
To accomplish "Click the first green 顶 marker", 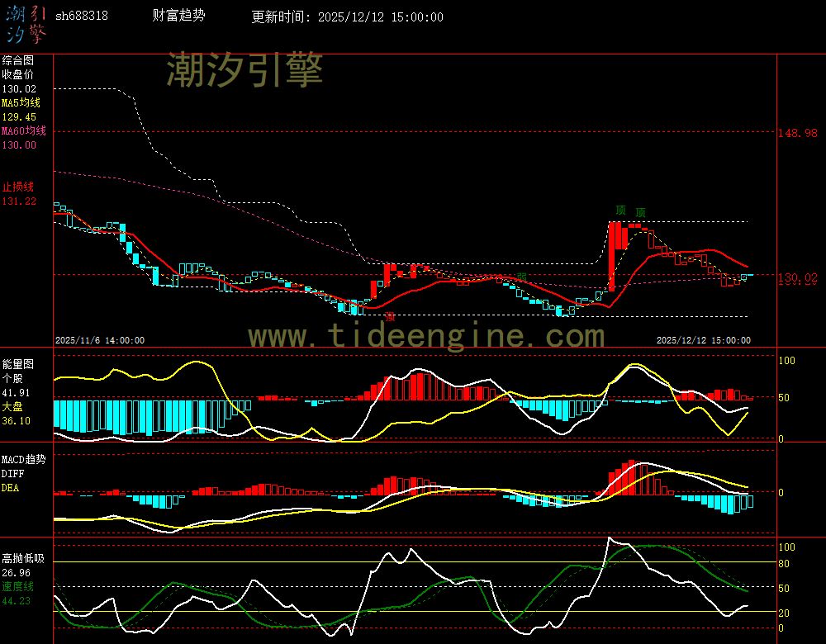I will tap(620, 211).
